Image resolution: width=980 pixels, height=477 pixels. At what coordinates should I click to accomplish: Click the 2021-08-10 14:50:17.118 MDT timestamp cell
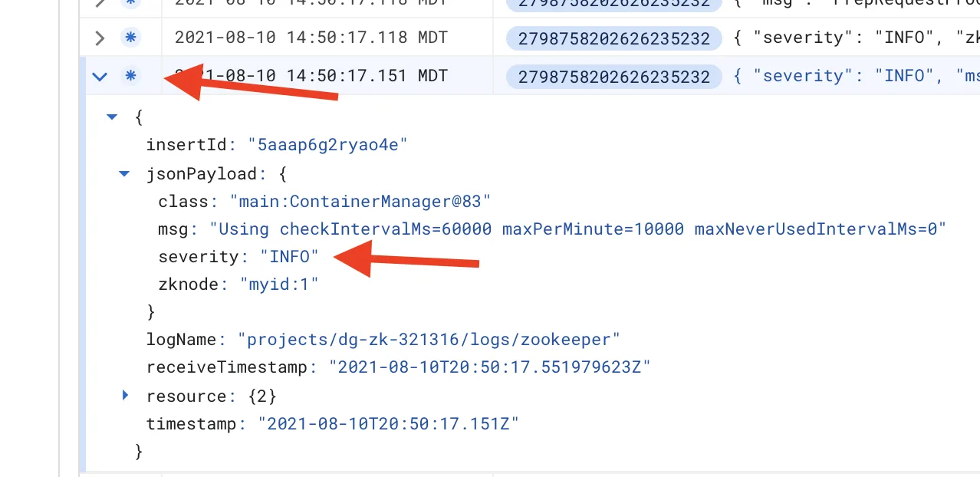pos(311,38)
